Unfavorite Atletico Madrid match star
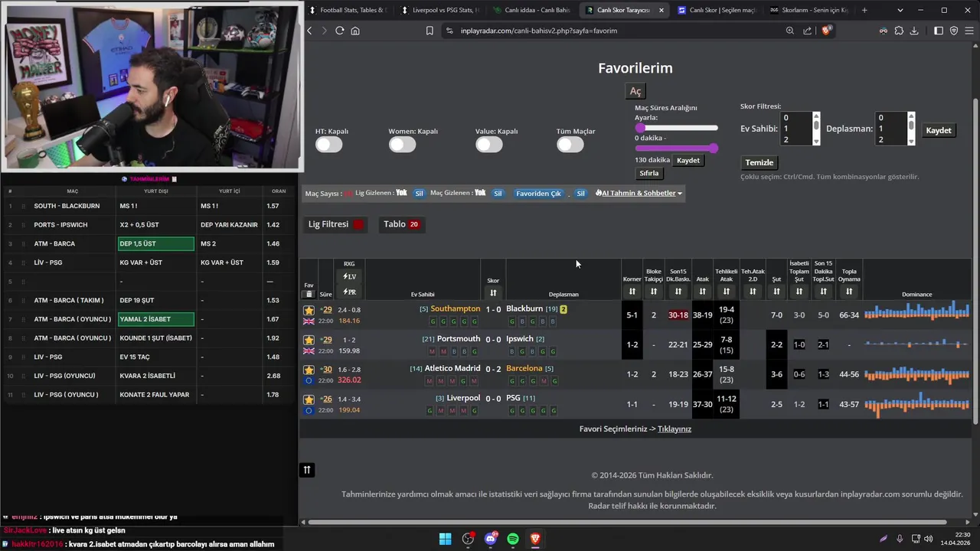 (309, 370)
